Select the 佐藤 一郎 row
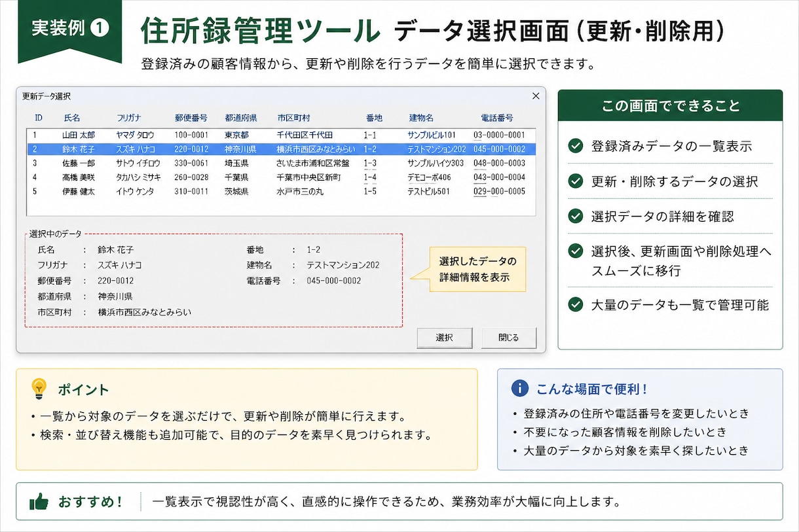 pyautogui.click(x=280, y=163)
